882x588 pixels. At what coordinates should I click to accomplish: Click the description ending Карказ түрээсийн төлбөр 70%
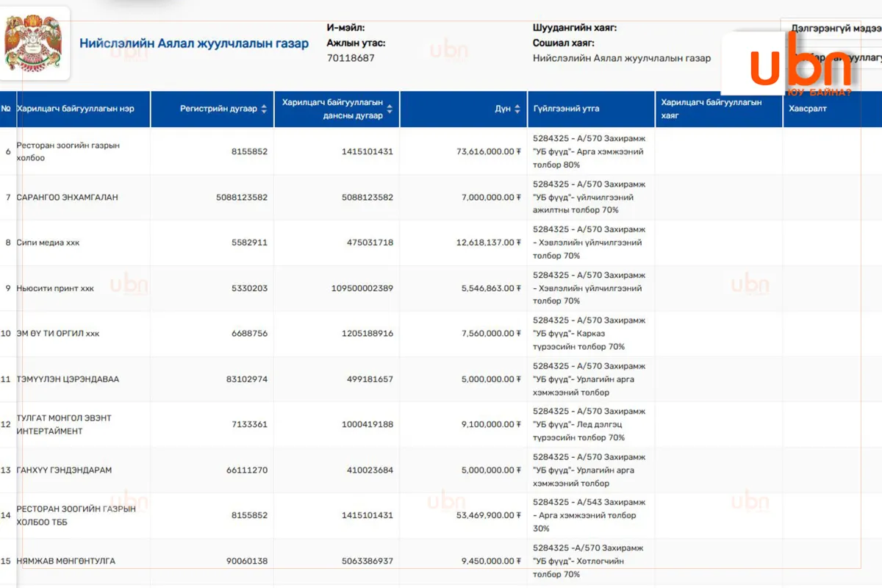[589, 334]
